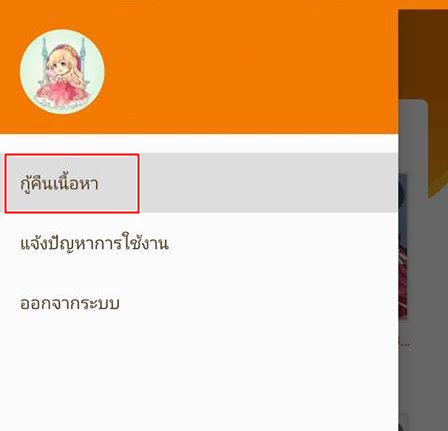Image resolution: width=448 pixels, height=431 pixels.
Task: Click the orange drawer header background
Action: tap(250, 67)
